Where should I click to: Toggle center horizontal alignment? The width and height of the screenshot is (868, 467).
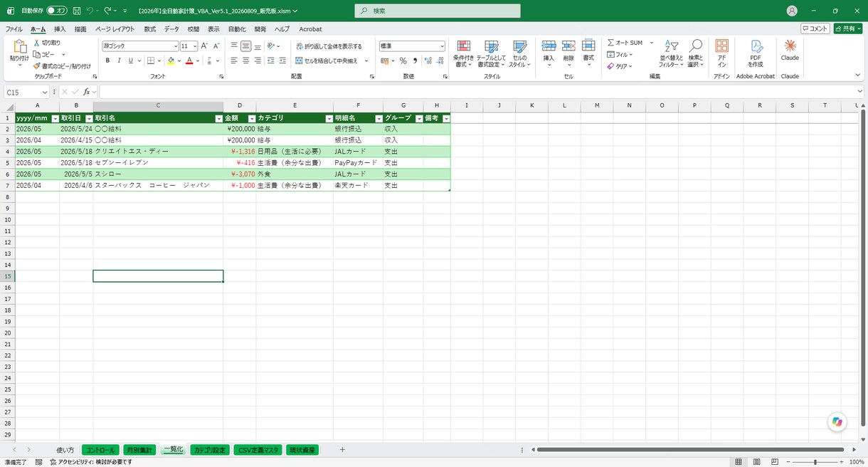click(245, 61)
